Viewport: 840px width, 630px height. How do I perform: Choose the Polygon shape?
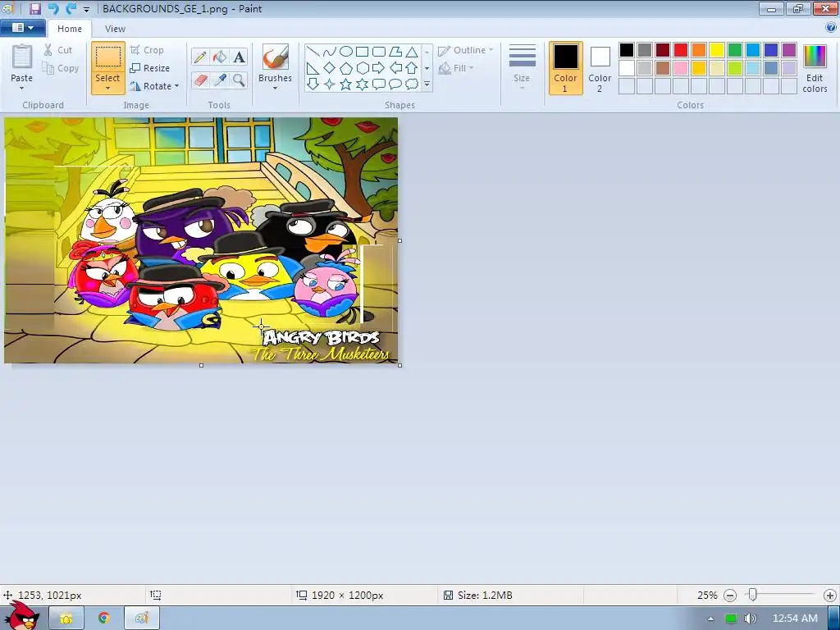pyautogui.click(x=395, y=52)
